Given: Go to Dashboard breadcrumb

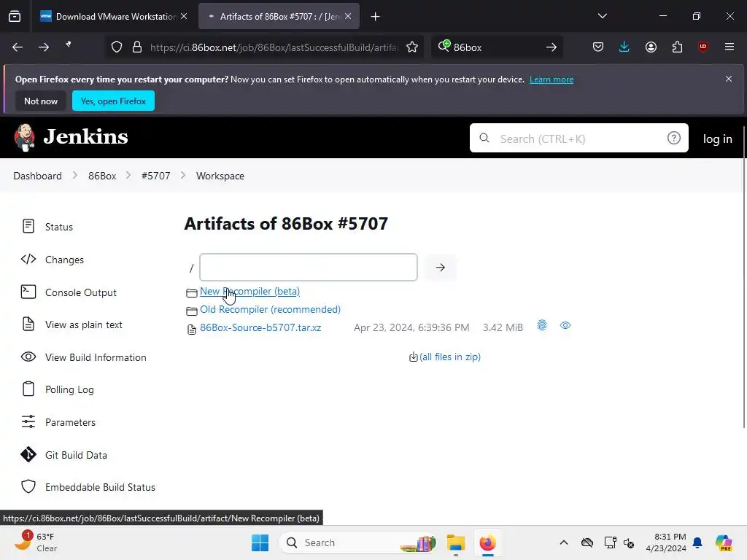Looking at the screenshot, I should [38, 176].
